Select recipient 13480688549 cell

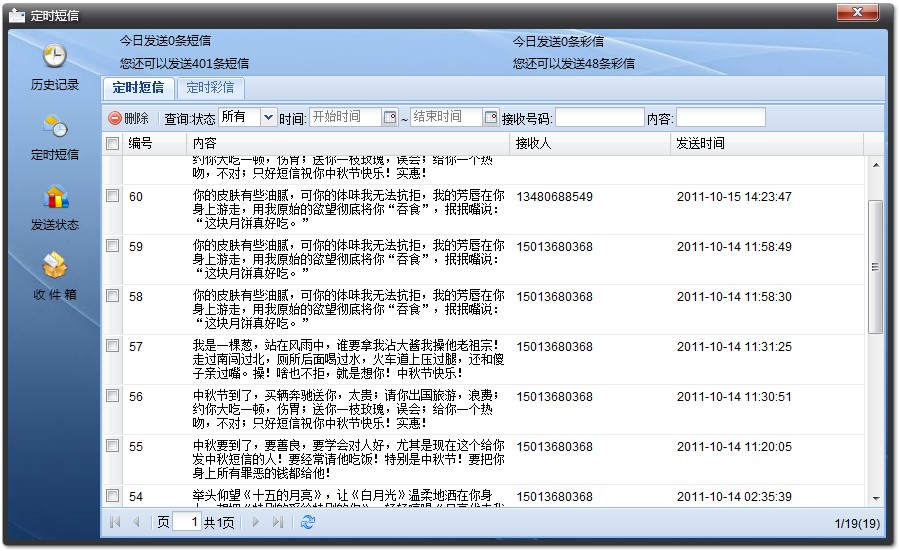pyautogui.click(x=554, y=197)
